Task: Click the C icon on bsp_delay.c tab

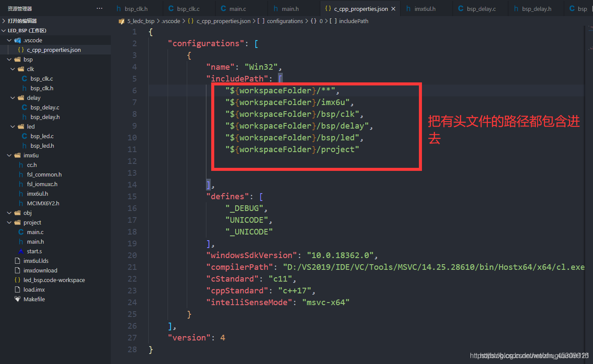Action: coord(461,9)
